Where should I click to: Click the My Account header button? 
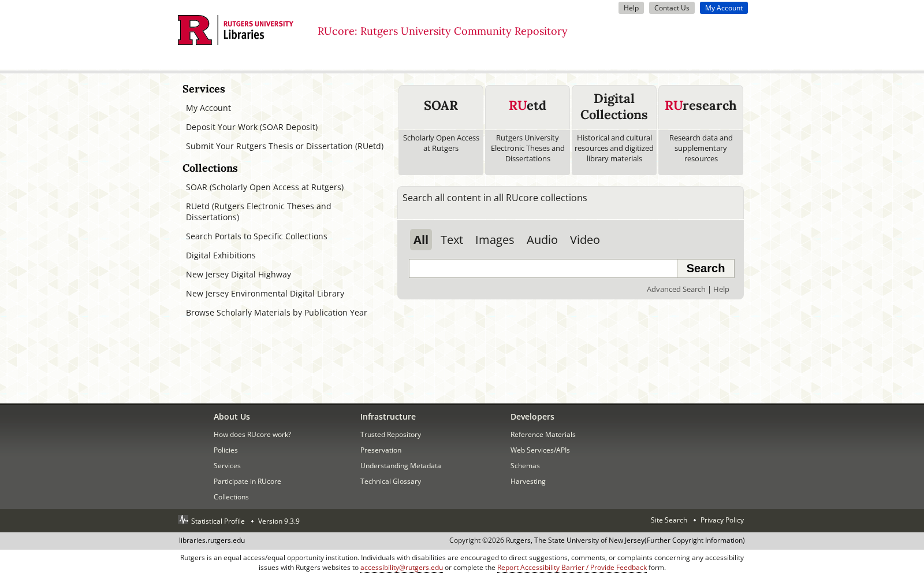[724, 8]
